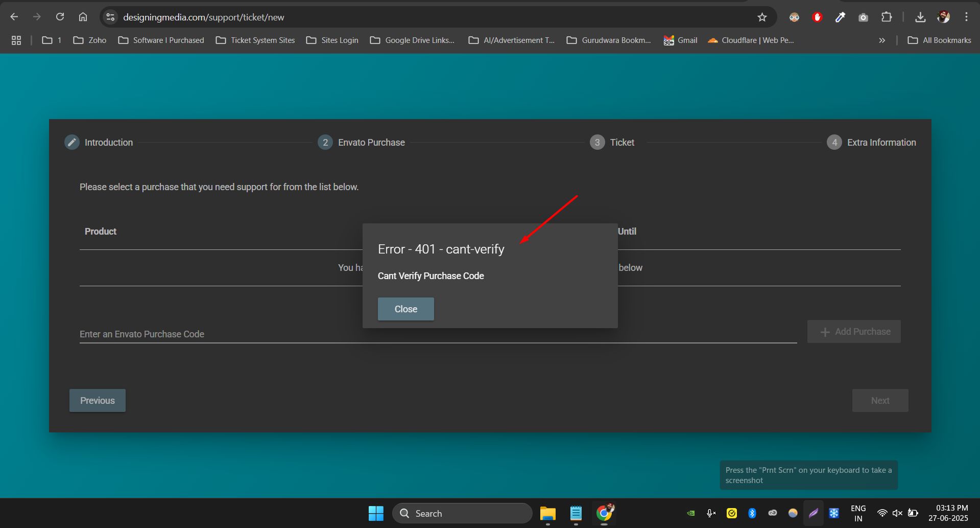Open Software I Purchased bookmark folder
Image resolution: width=980 pixels, height=528 pixels.
[x=161, y=40]
